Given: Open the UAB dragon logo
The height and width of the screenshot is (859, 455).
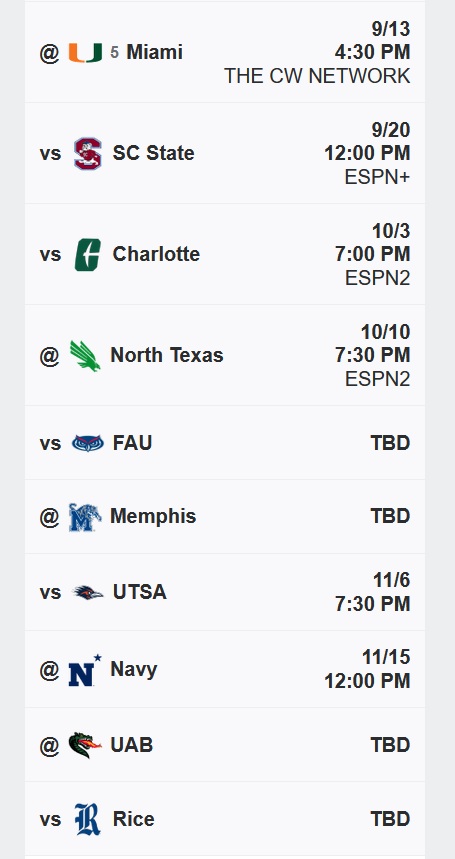Looking at the screenshot, I should pyautogui.click(x=85, y=745).
